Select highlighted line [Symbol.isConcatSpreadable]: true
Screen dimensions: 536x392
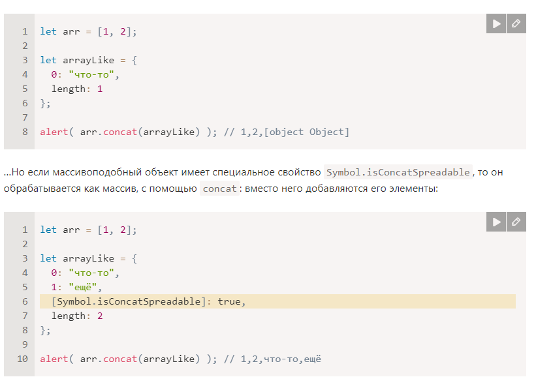coord(277,301)
